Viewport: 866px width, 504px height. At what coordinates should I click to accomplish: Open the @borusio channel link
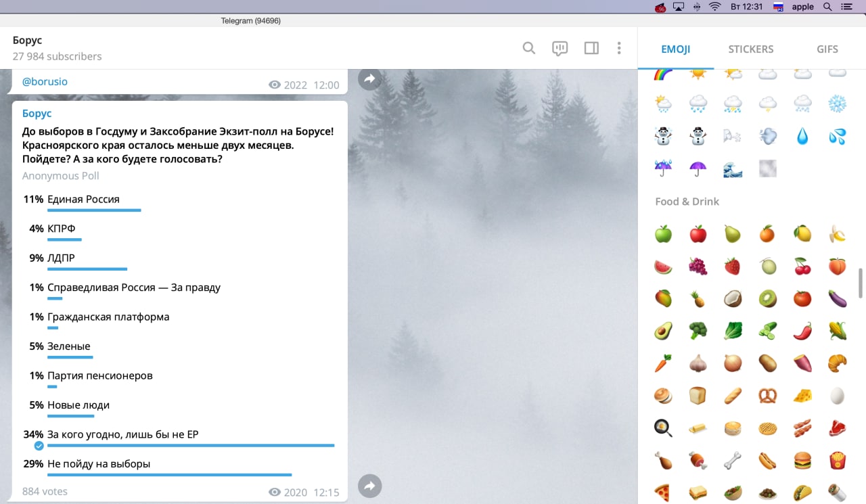pyautogui.click(x=45, y=82)
